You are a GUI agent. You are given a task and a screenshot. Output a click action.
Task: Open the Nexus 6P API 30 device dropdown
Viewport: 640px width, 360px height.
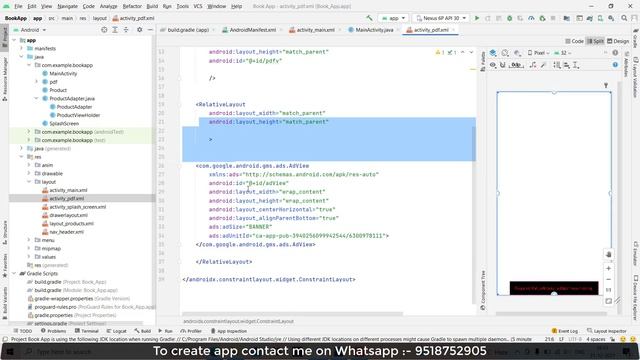(x=440, y=18)
